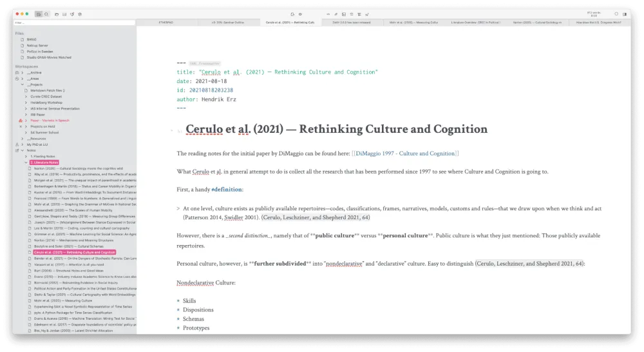Click the sidebar Filter input field
Image resolution: width=644 pixels, height=352 pixels.
point(74,23)
